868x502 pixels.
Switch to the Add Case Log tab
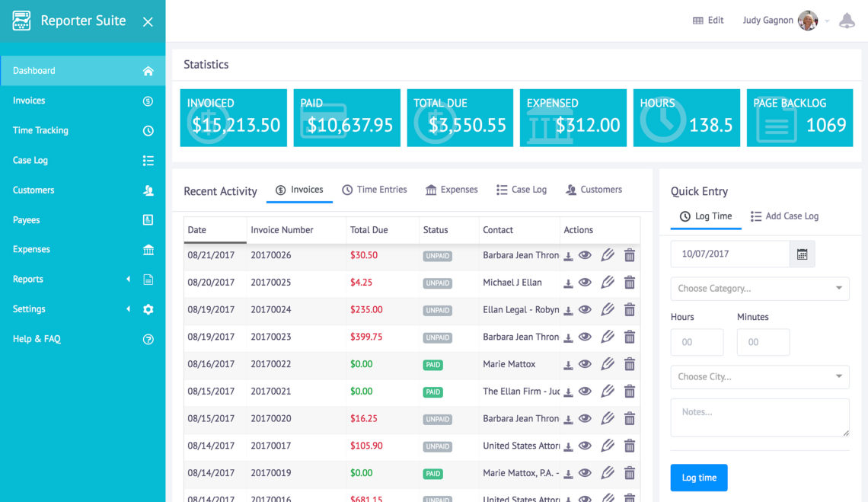click(x=784, y=216)
